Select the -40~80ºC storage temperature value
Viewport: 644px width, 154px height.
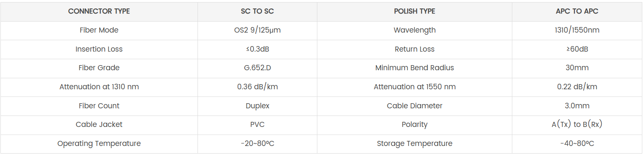click(x=577, y=143)
